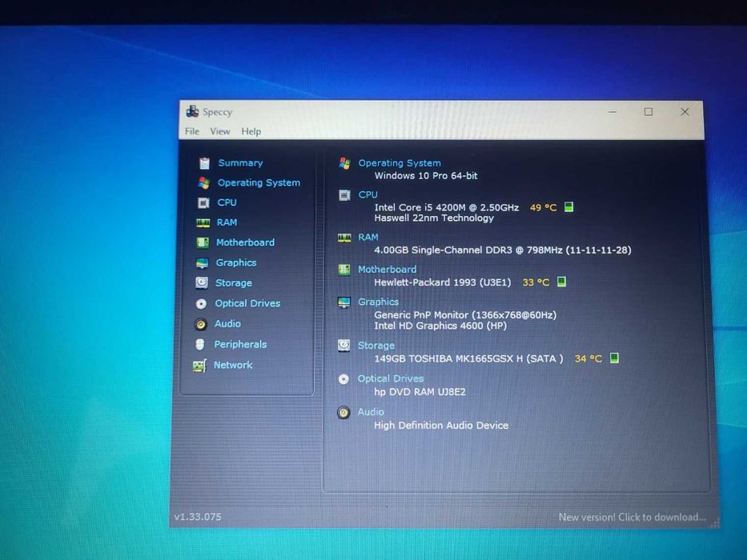Open the Motherboard sidebar section
Image resolution: width=747 pixels, height=560 pixels.
click(x=245, y=242)
